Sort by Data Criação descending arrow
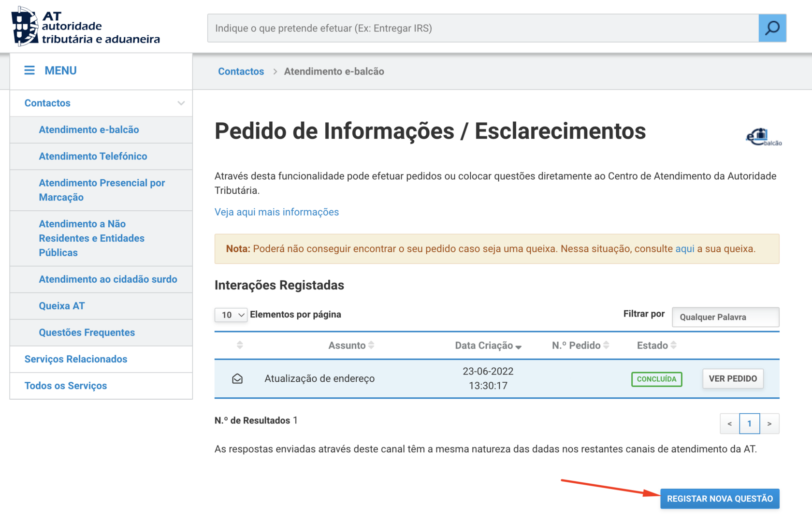Viewport: 812px width, 520px height. [518, 347]
